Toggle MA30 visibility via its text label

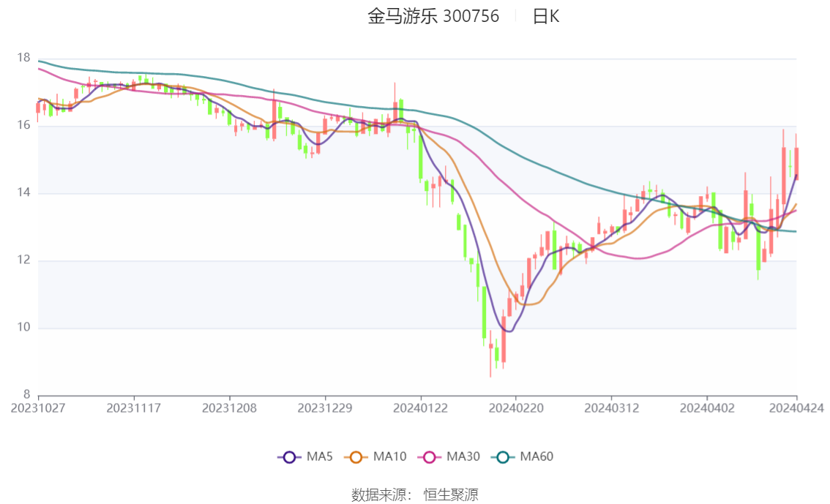click(463, 457)
